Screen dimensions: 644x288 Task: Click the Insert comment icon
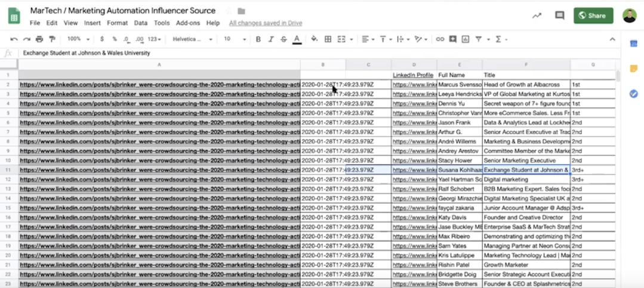coord(452,39)
